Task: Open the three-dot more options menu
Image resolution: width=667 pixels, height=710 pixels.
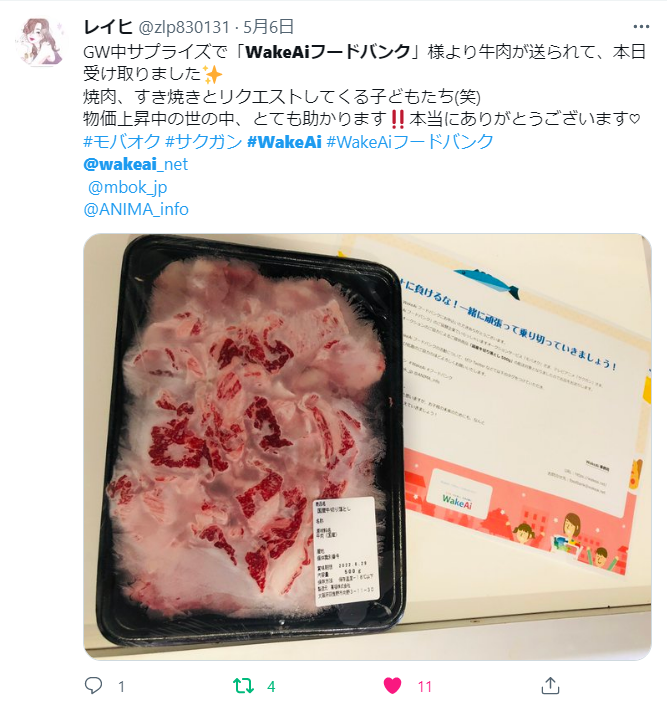Action: 641,27
